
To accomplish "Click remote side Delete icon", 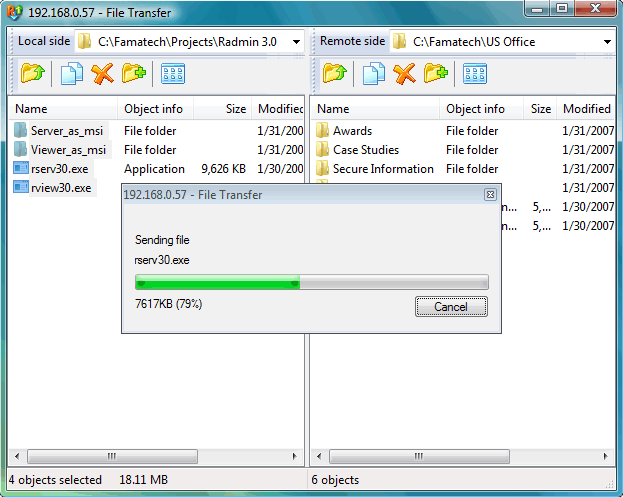I will click(404, 74).
